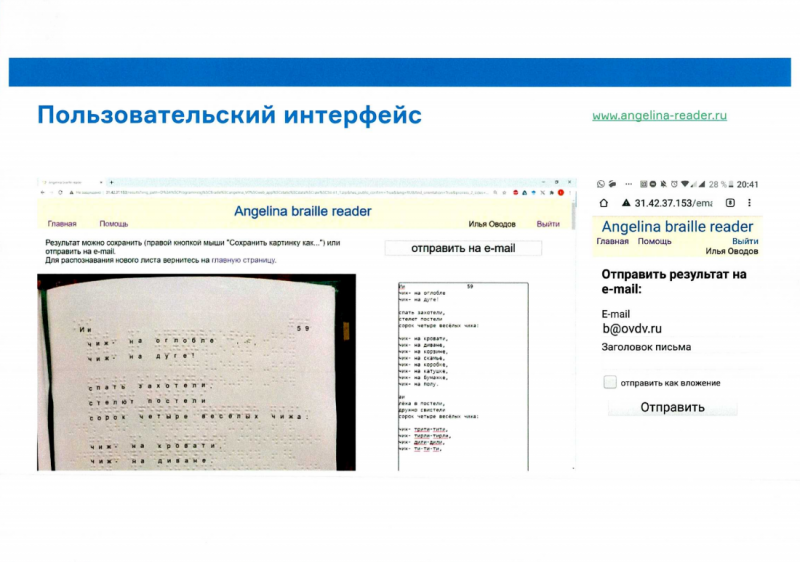This screenshot has height=562, width=800.
Task: Open the mobile browser three-dot menu
Action: pos(749,203)
